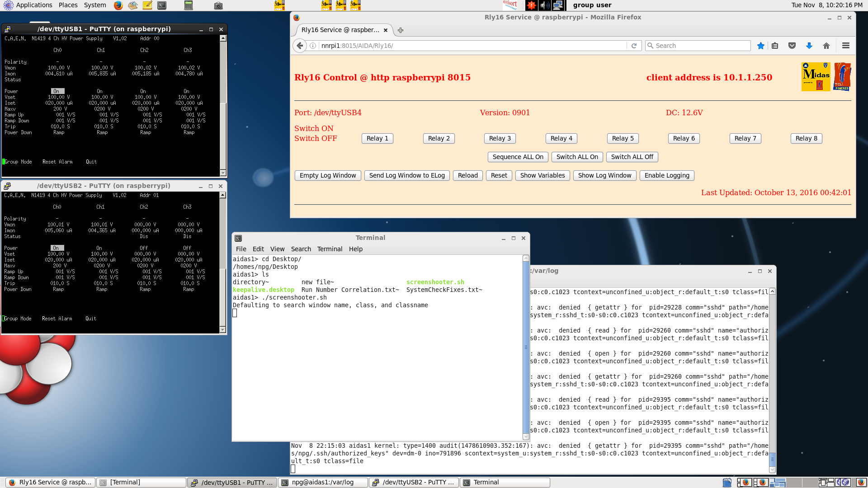The image size is (868, 488).
Task: Click the Reload button on Rly16 page
Action: (x=468, y=175)
